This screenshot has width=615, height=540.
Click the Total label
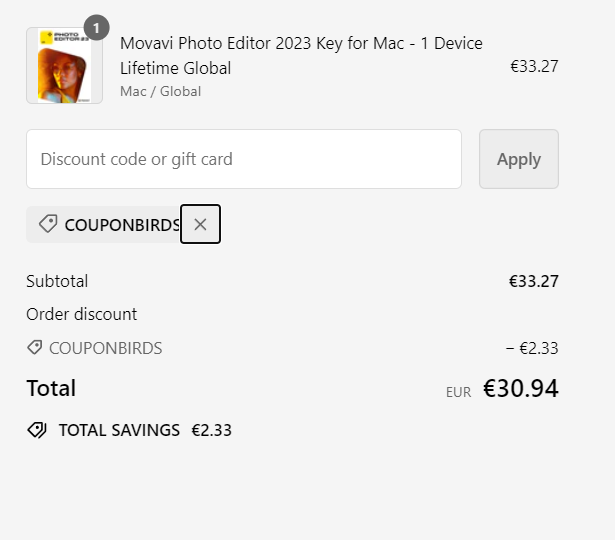point(51,388)
